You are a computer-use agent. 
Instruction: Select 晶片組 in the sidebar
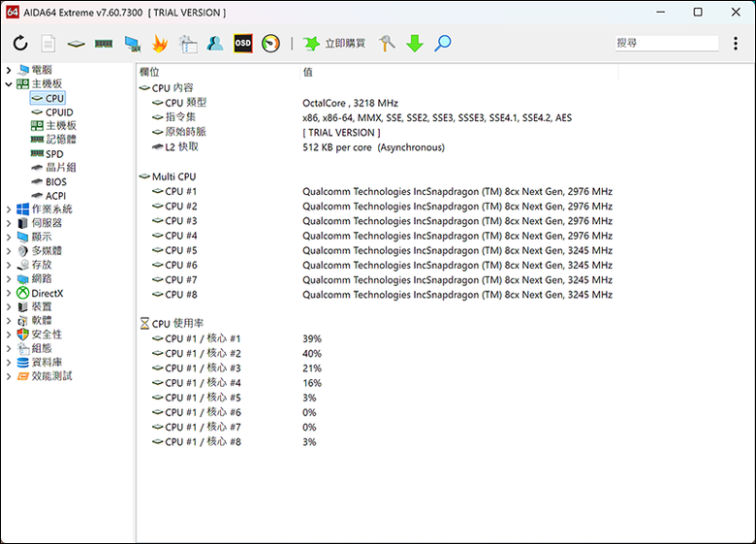[53, 168]
